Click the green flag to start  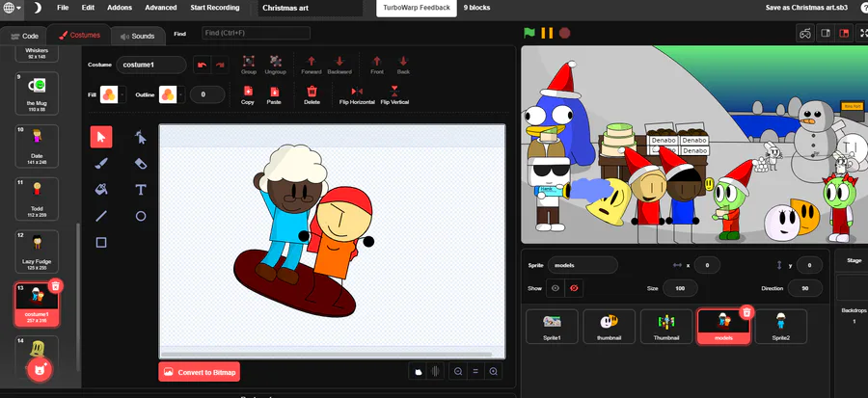529,33
